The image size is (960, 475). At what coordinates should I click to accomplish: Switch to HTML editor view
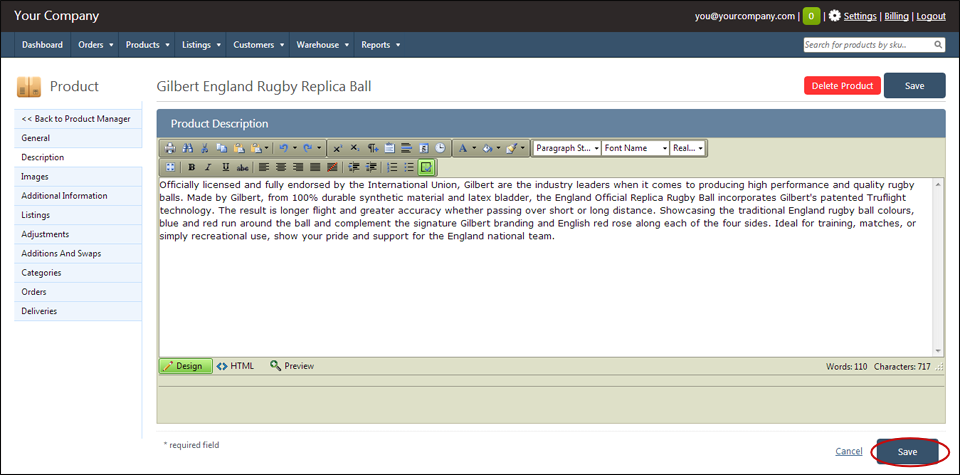tap(235, 366)
